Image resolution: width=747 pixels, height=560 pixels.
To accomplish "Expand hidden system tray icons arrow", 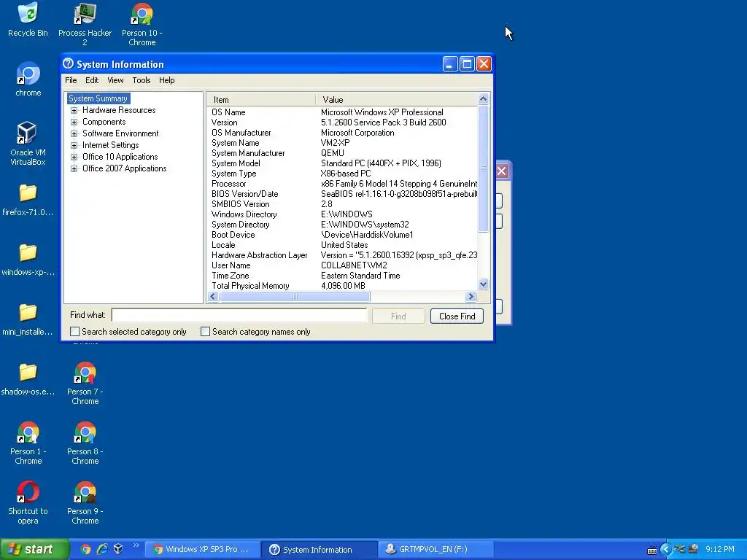I will click(665, 550).
